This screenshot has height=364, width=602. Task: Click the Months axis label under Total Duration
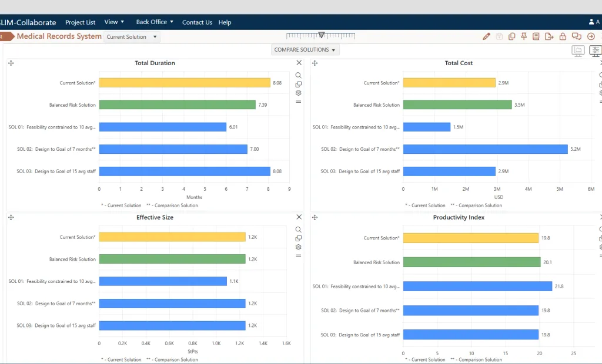(194, 197)
